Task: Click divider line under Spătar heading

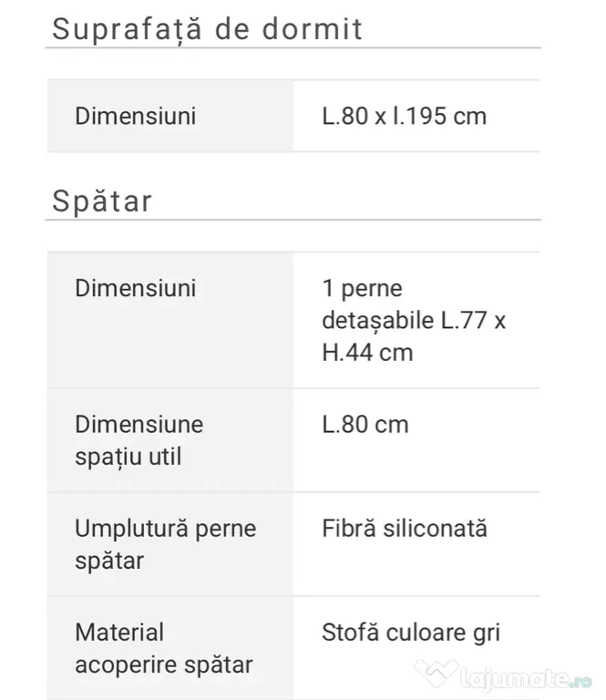Action: [x=293, y=220]
